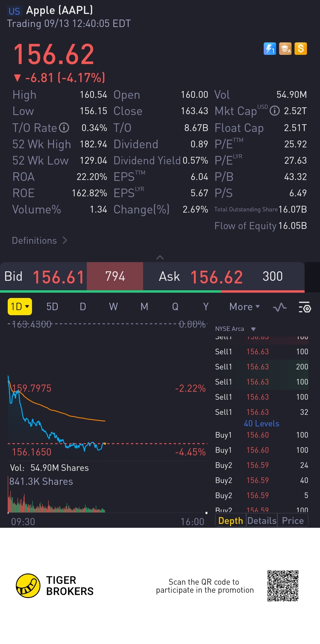Tap the blue lightning quick trade icon
This screenshot has width=320, height=644.
(x=270, y=49)
